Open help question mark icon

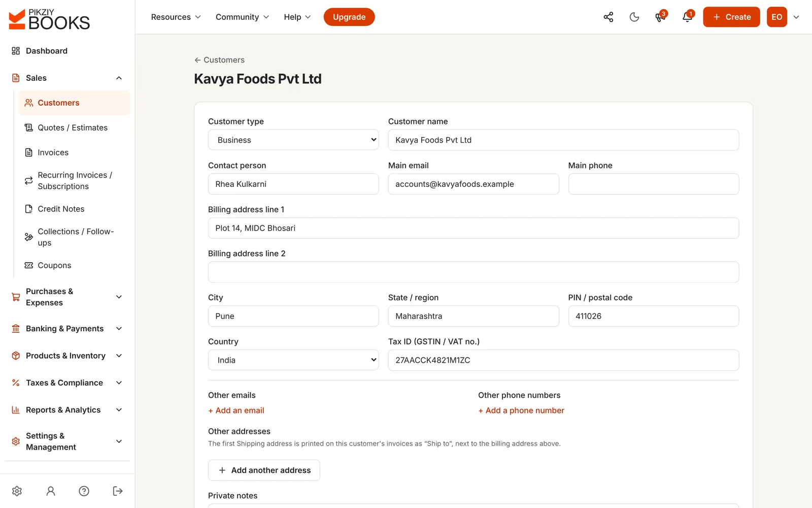[84, 491]
